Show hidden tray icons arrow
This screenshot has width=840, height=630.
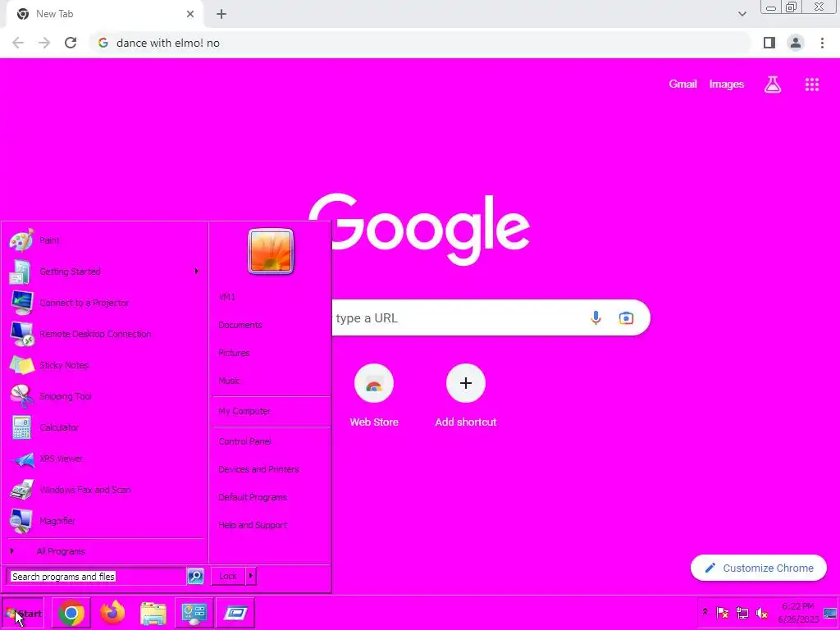(705, 612)
